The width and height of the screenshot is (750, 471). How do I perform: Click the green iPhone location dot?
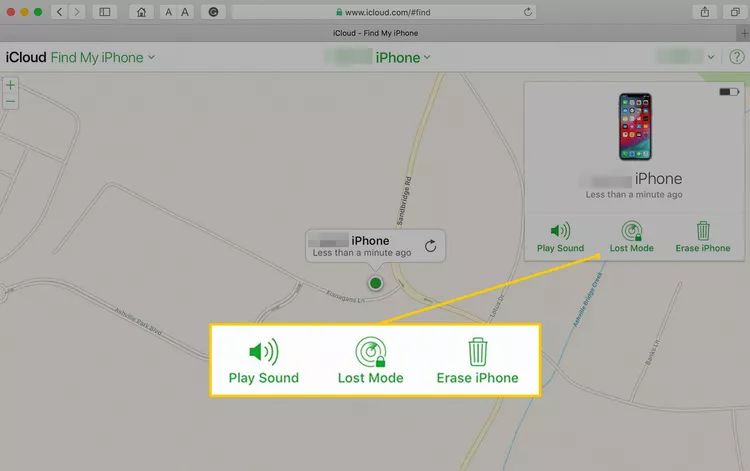click(375, 283)
